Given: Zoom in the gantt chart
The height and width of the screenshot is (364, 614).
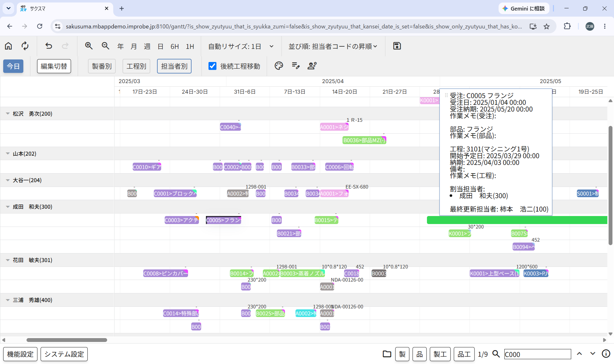Looking at the screenshot, I should pos(89,46).
